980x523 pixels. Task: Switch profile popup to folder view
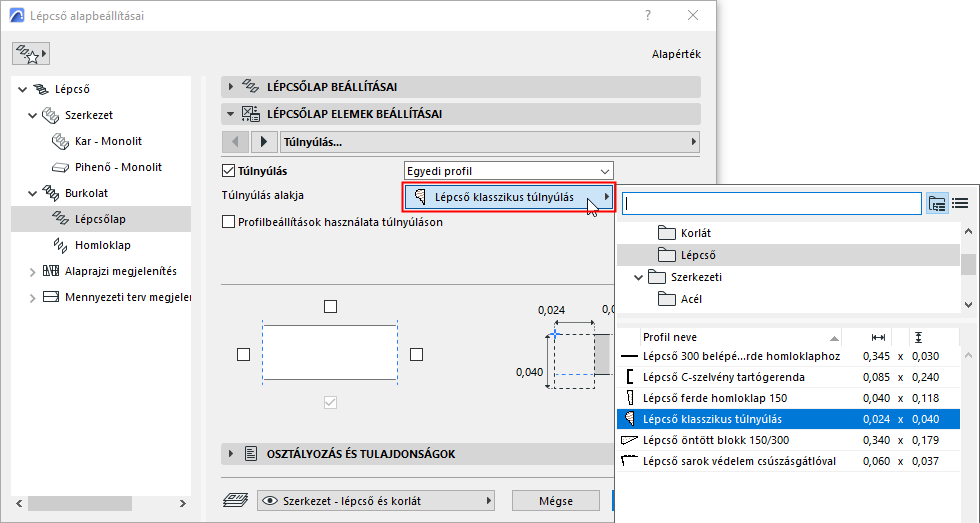[937, 203]
